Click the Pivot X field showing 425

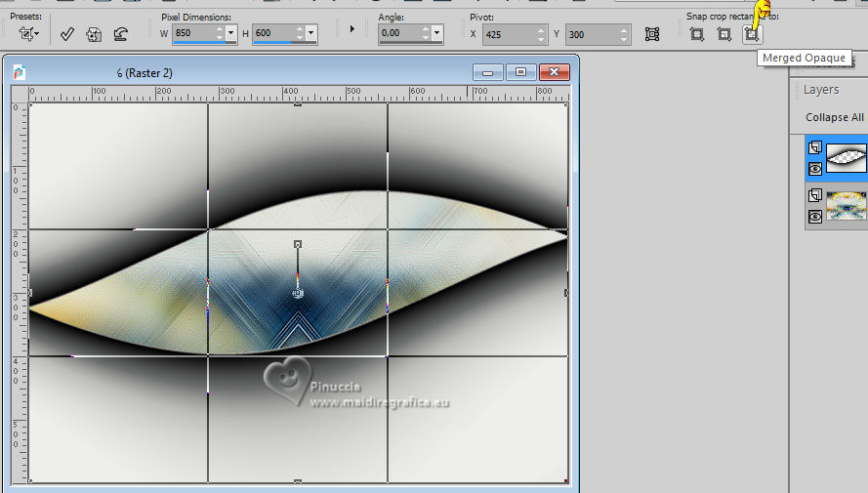point(509,34)
